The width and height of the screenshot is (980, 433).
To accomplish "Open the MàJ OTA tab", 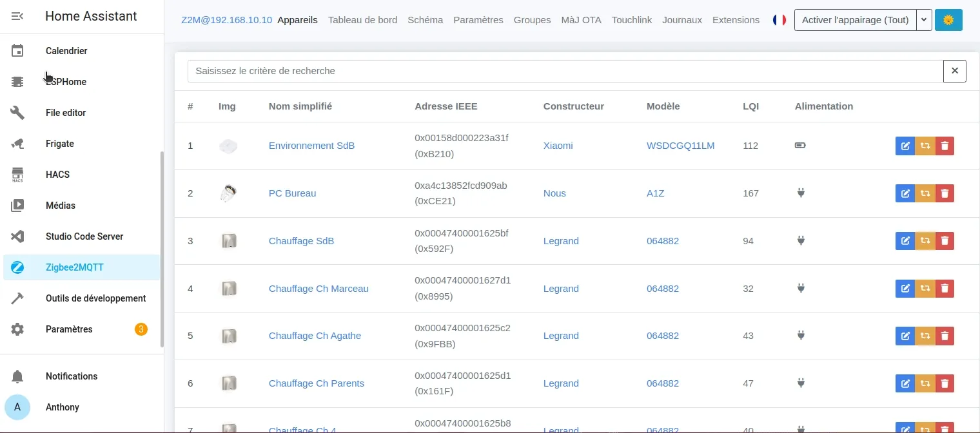I will pos(581,20).
